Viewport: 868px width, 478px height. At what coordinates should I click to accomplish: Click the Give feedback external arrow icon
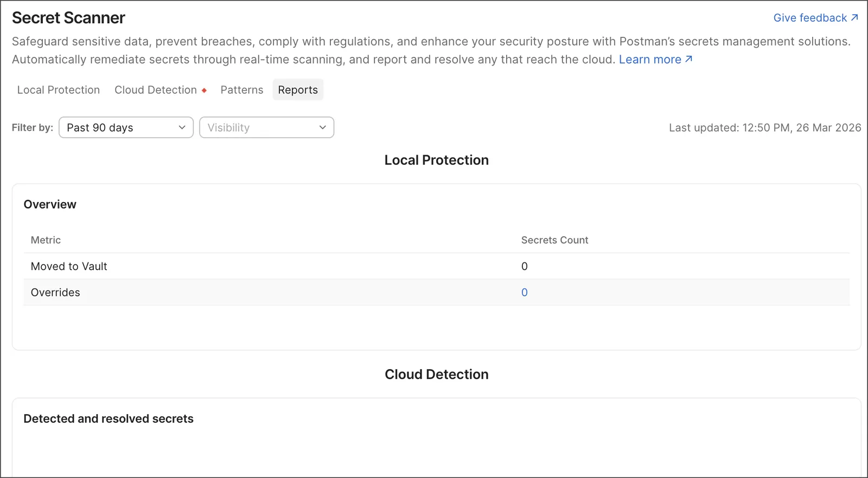[x=854, y=17]
